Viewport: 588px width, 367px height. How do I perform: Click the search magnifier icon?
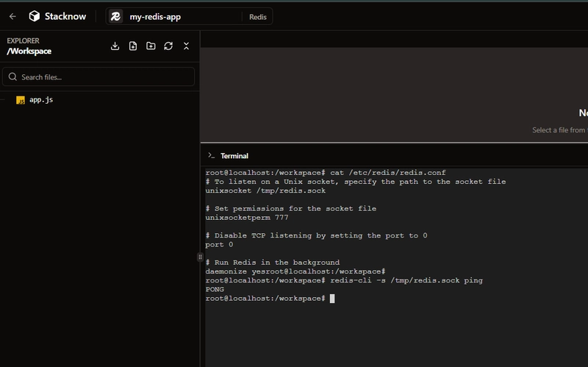12,76
